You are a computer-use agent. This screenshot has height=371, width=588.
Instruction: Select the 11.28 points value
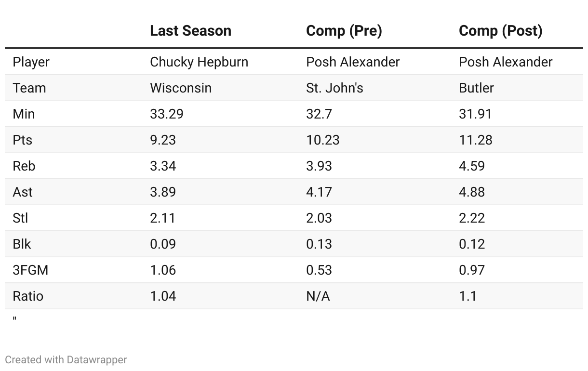tap(475, 140)
